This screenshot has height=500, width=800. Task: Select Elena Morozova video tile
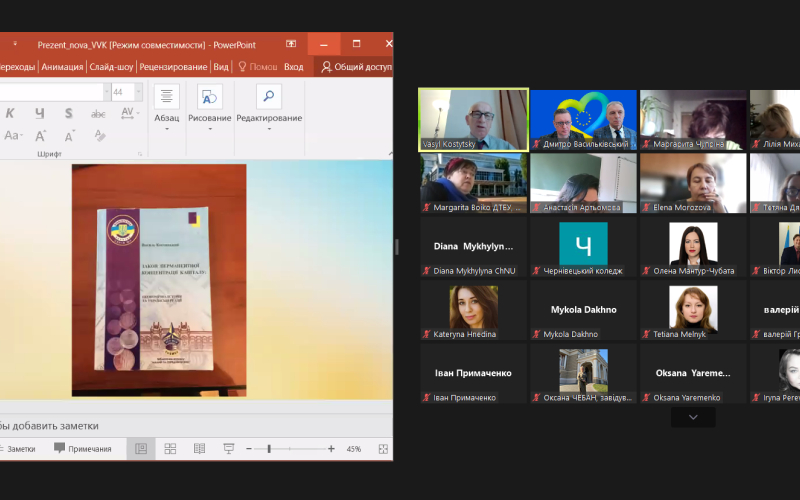(693, 183)
